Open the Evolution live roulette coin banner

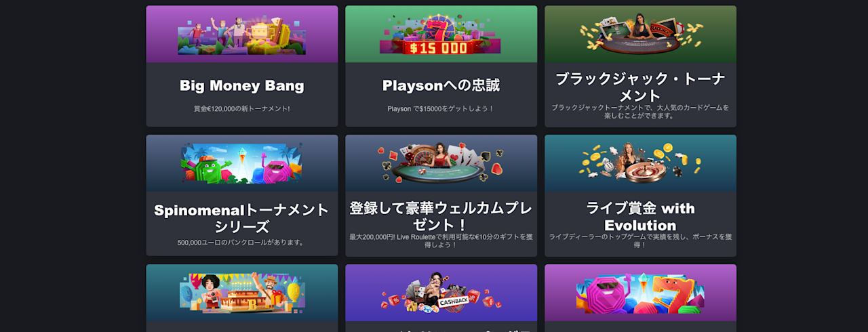point(640,163)
